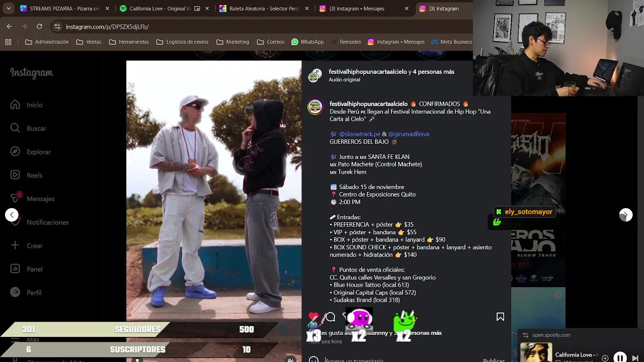Image resolution: width=644 pixels, height=362 pixels.
Task: Select the active (3) Instagram tab
Action: tap(444, 9)
